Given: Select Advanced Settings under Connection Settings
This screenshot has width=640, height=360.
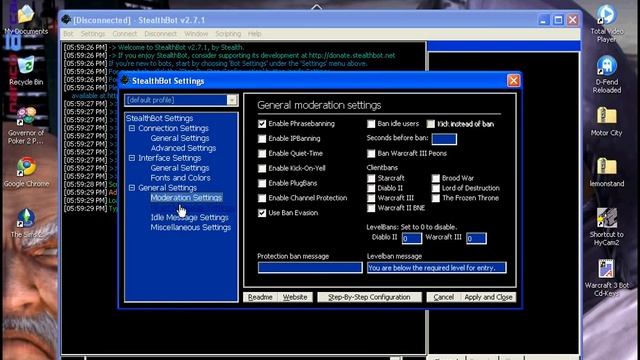Looking at the screenshot, I should pos(183,148).
